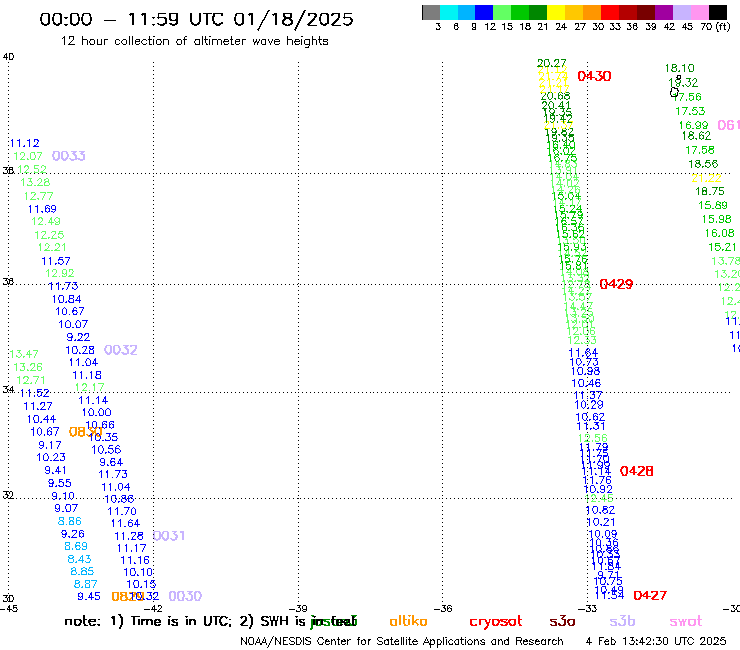The height and width of the screenshot is (650, 740).
Task: Select the s3a satellite legend label
Action: pyautogui.click(x=562, y=621)
